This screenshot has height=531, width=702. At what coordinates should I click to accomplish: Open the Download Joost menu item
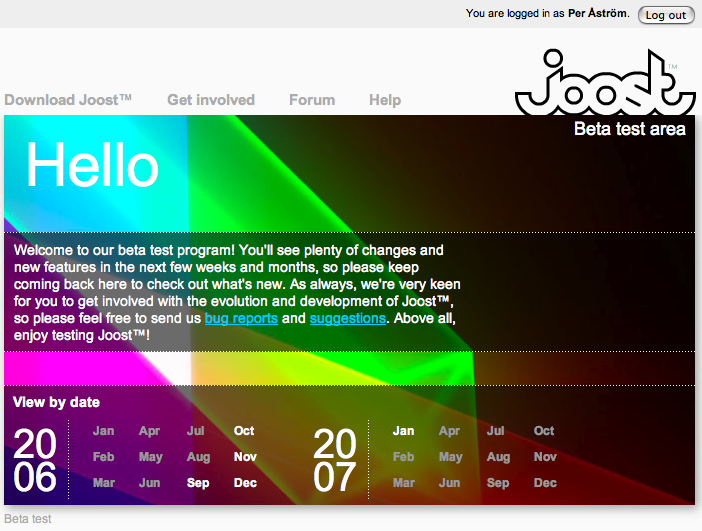(68, 100)
